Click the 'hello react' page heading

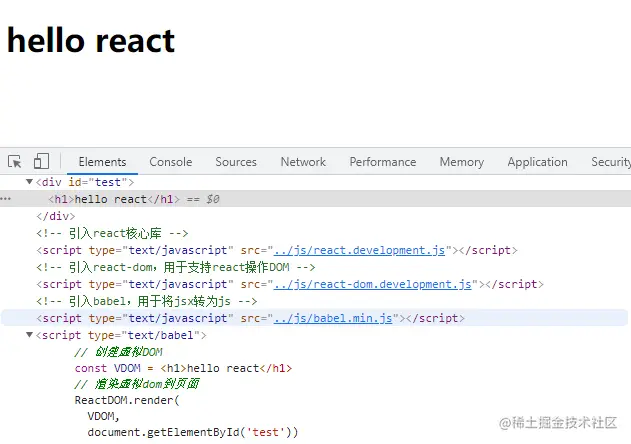click(91, 40)
